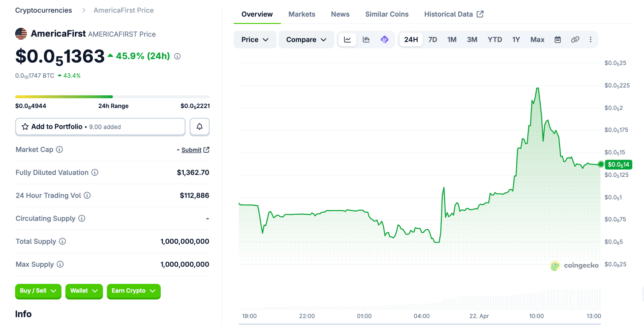The width and height of the screenshot is (644, 325).
Task: Open the Buy / Sell dropdown
Action: pos(38,291)
